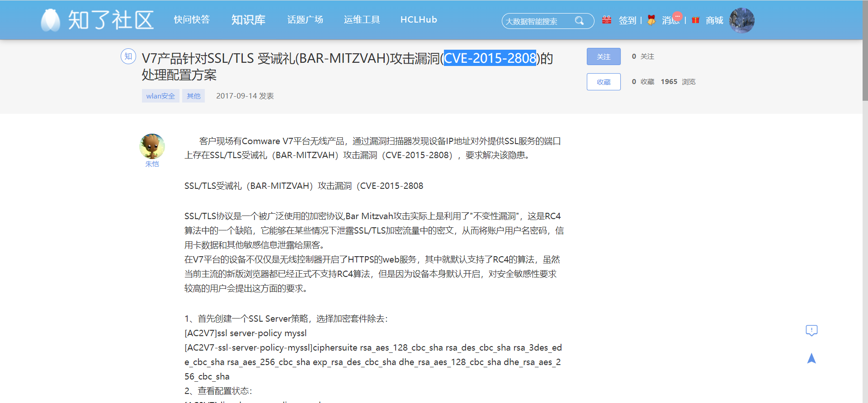Open the 知了社区 logo home link

click(x=97, y=20)
